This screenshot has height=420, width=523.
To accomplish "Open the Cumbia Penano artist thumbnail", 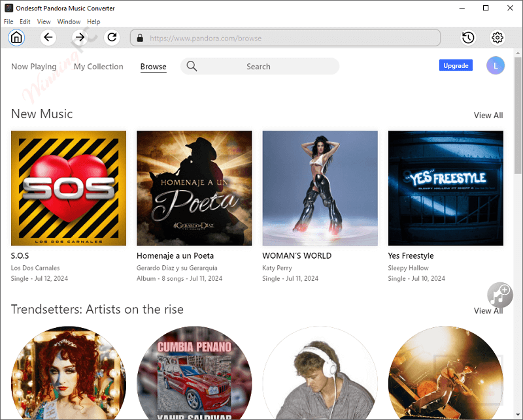I will pos(194,373).
